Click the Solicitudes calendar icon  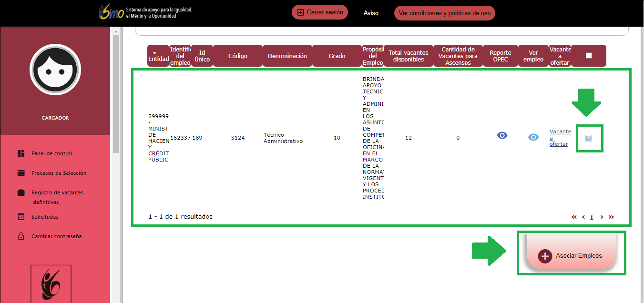pyautogui.click(x=21, y=217)
